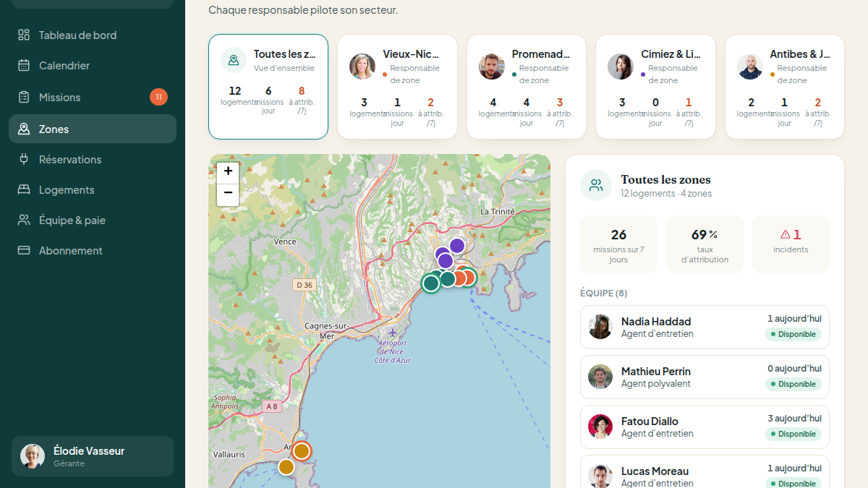Screen dimensions: 868x488
Task: Click the Tableau de bord grid icon
Action: 24,35
